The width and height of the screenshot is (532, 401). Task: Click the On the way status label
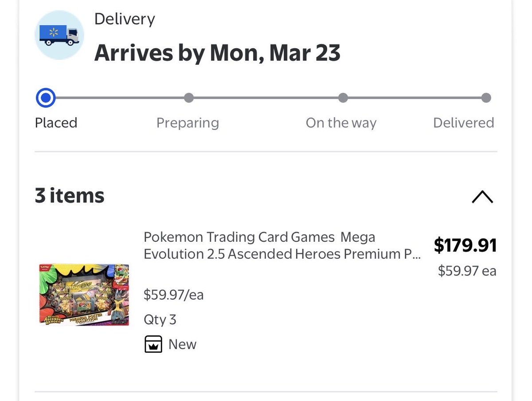coord(341,123)
